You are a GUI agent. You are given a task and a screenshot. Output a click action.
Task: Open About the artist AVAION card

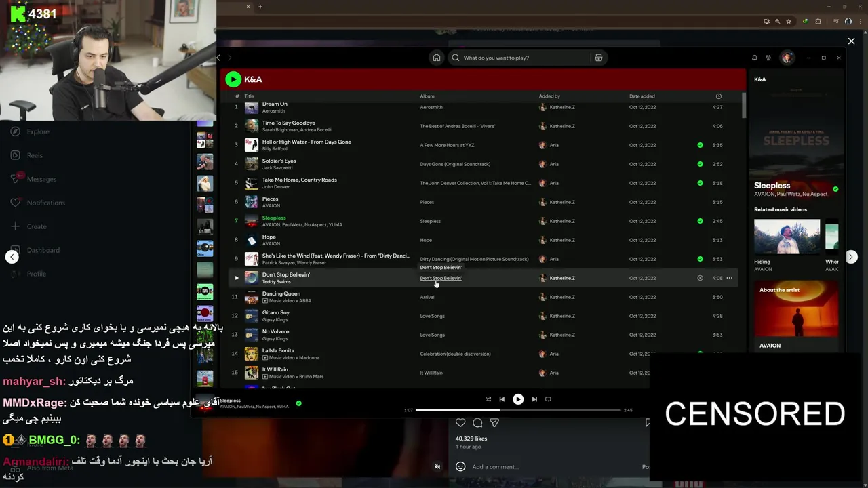(796, 317)
